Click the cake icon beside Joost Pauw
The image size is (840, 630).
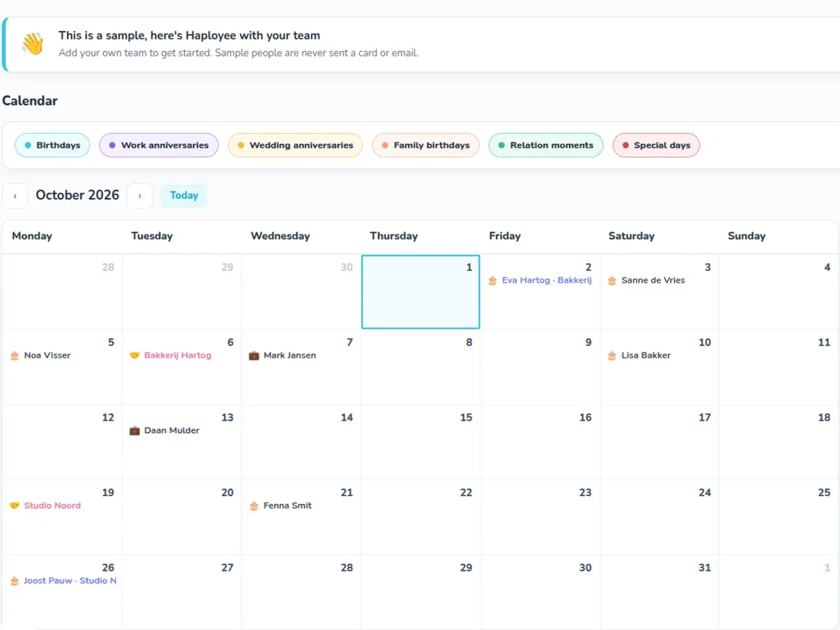pos(14,581)
